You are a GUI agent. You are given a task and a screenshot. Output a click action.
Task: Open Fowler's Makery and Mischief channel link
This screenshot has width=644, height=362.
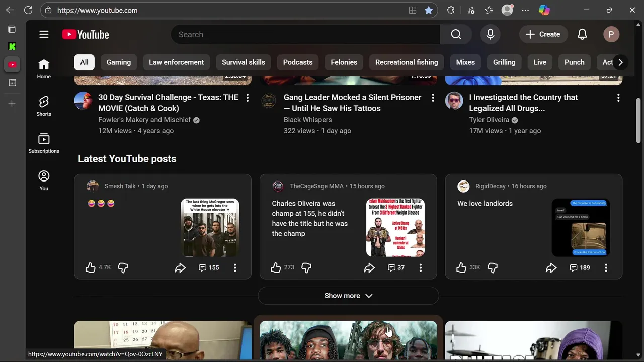pos(144,120)
